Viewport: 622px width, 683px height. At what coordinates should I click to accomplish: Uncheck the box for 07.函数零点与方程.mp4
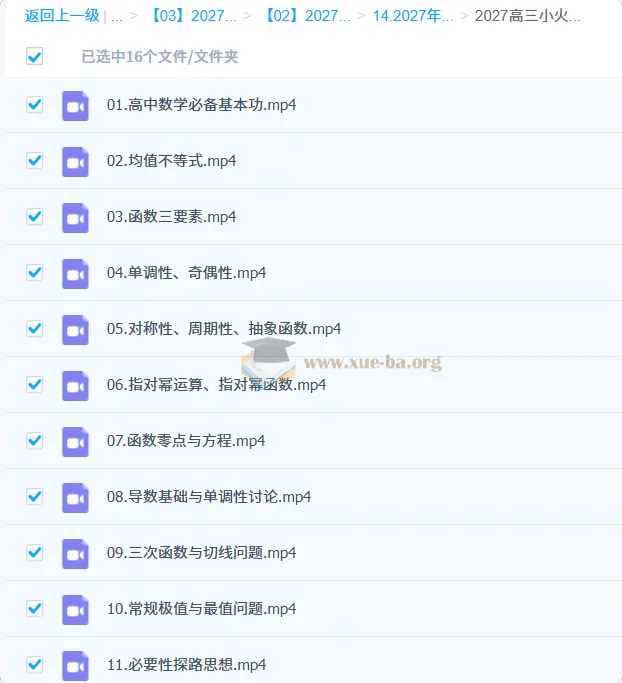tap(34, 440)
